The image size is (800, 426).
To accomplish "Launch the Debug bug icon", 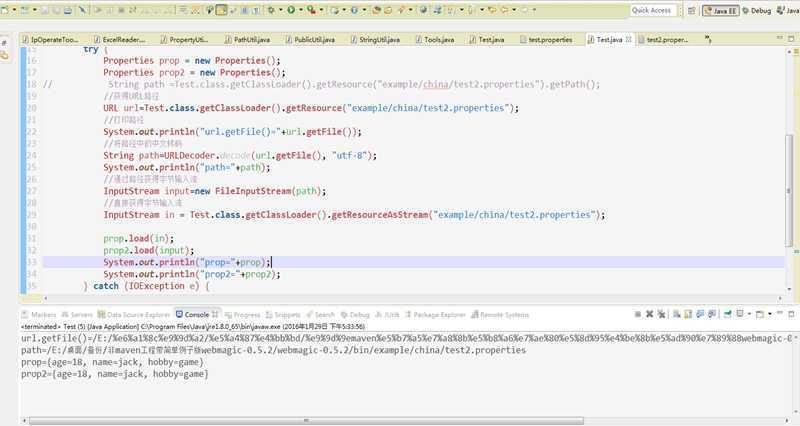I will pyautogui.click(x=271, y=10).
